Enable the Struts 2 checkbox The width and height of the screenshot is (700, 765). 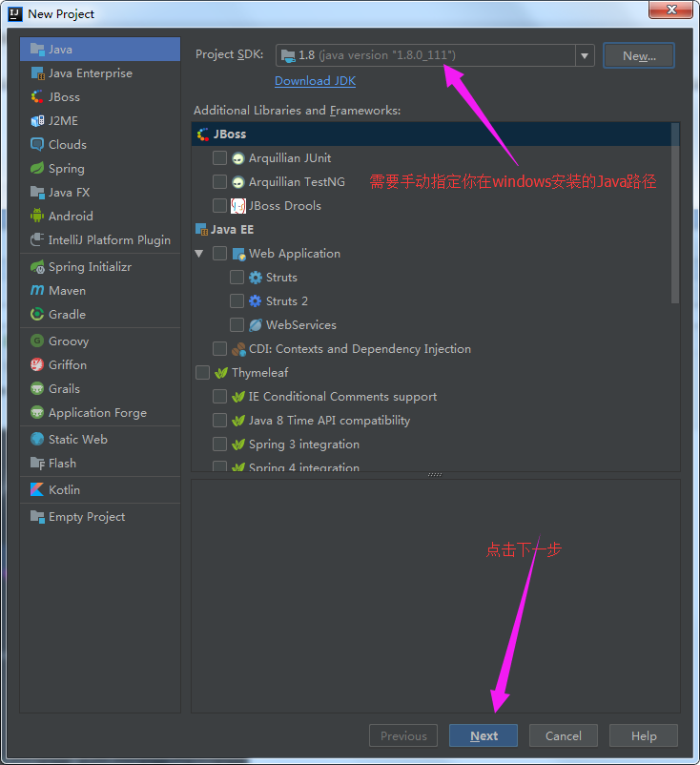point(237,301)
